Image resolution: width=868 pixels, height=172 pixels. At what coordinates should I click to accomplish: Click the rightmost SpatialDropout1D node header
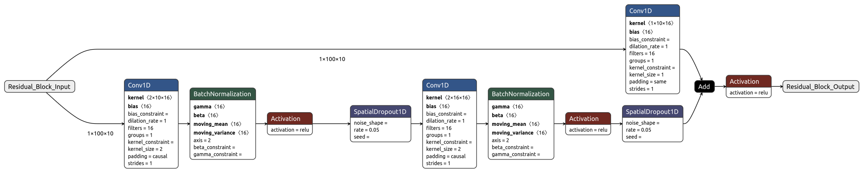pos(652,112)
